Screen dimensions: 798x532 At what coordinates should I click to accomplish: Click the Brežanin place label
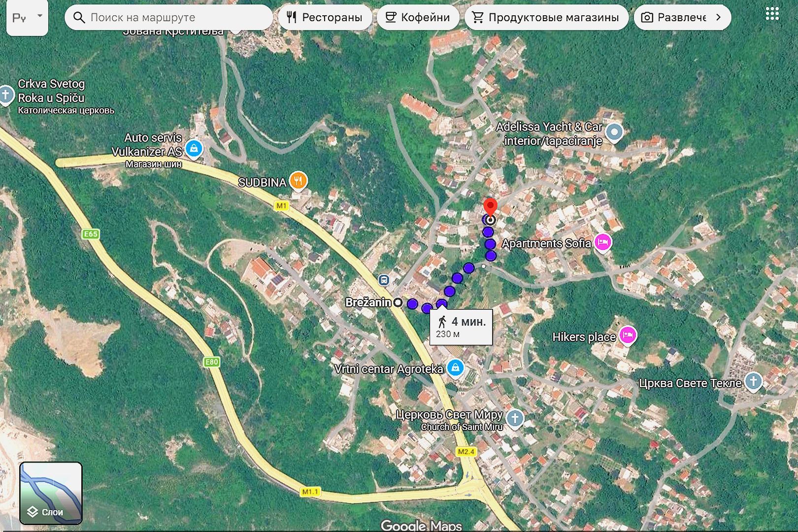point(368,302)
